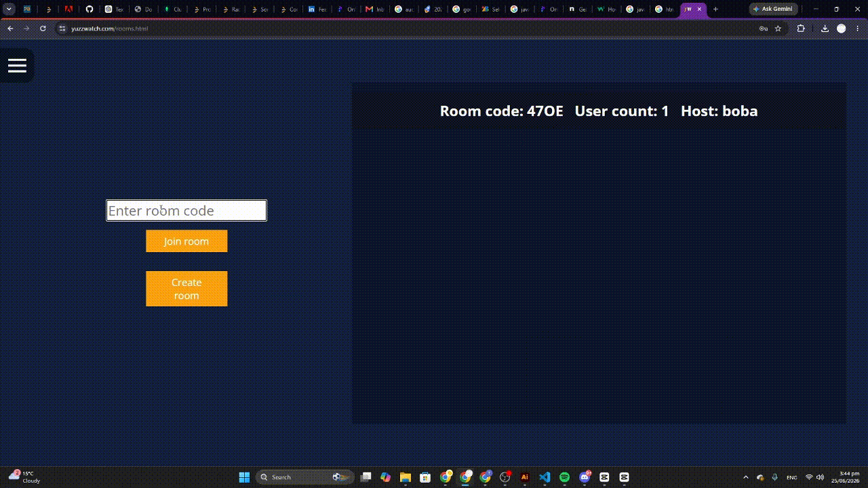
Task: Click the Create room button
Action: pyautogui.click(x=186, y=289)
